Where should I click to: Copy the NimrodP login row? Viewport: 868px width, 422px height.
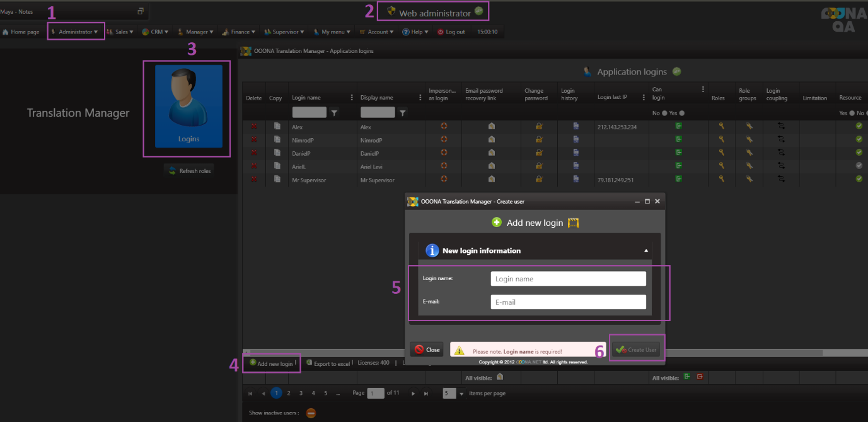pos(277,139)
